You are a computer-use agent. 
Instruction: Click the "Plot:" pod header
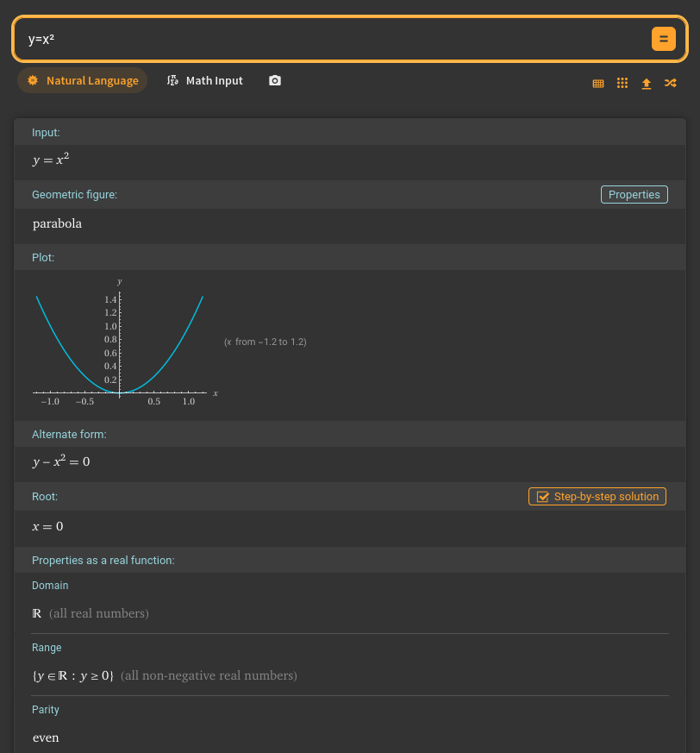point(43,257)
